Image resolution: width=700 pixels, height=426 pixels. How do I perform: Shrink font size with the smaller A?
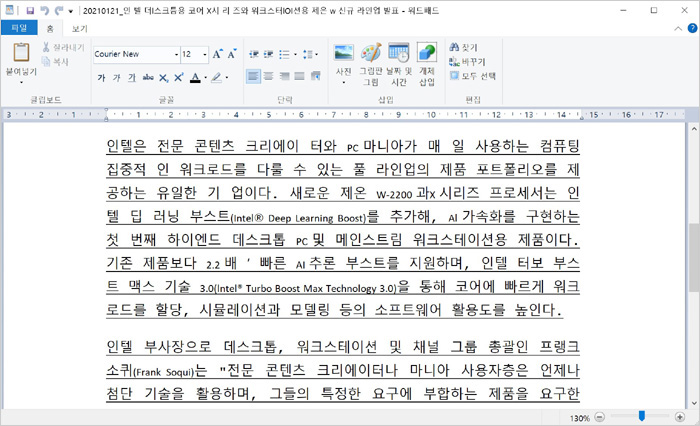click(x=232, y=54)
